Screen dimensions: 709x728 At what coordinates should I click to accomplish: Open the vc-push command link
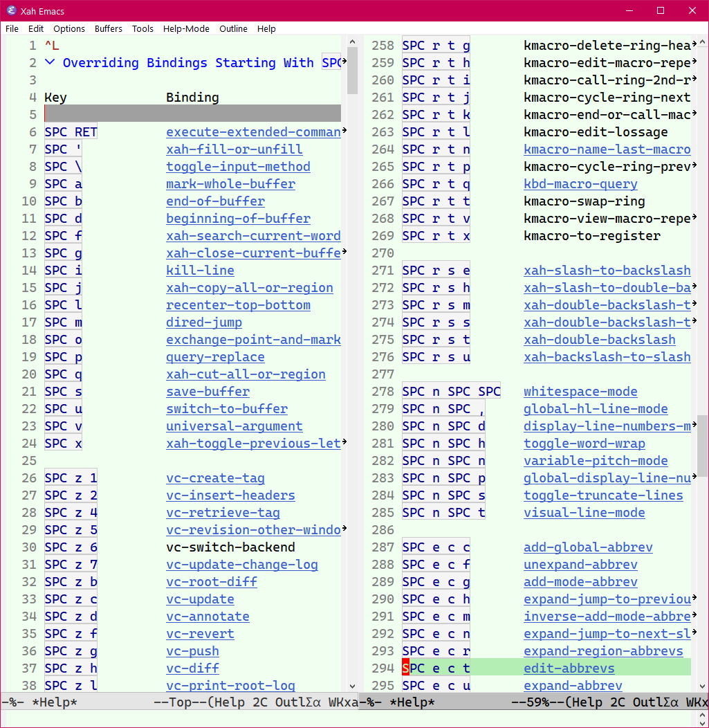(x=192, y=651)
